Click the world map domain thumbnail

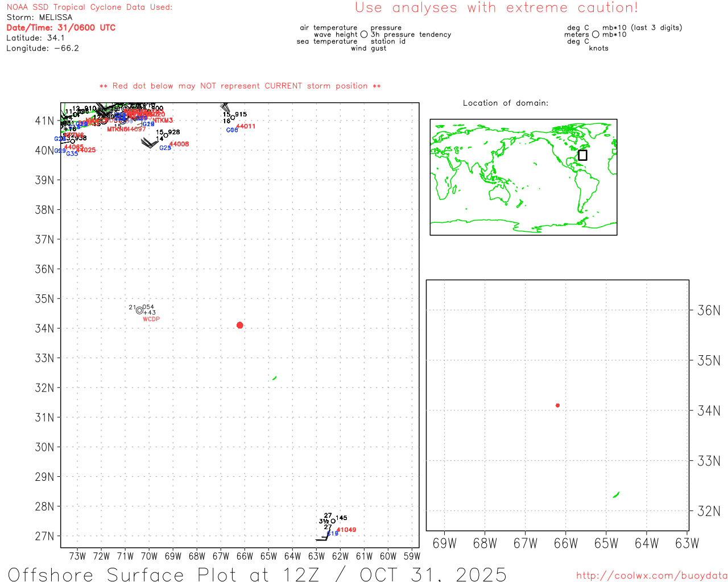523,177
